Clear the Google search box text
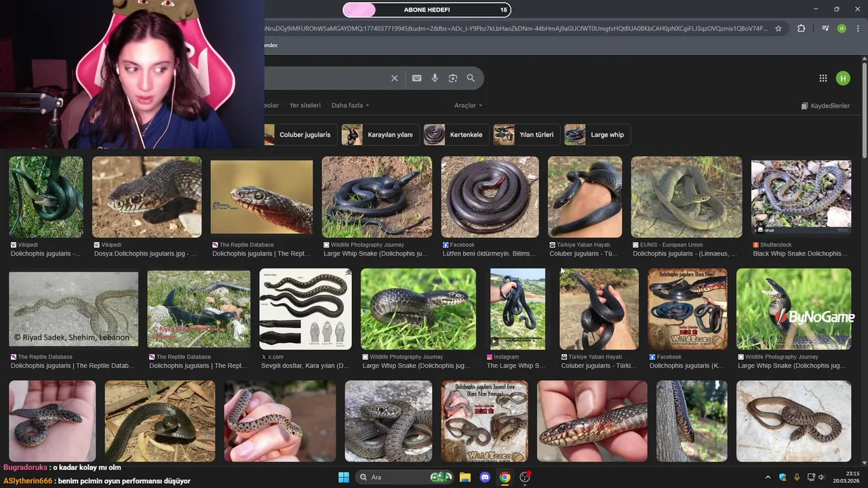Image resolution: width=868 pixels, height=488 pixels. pyautogui.click(x=395, y=78)
